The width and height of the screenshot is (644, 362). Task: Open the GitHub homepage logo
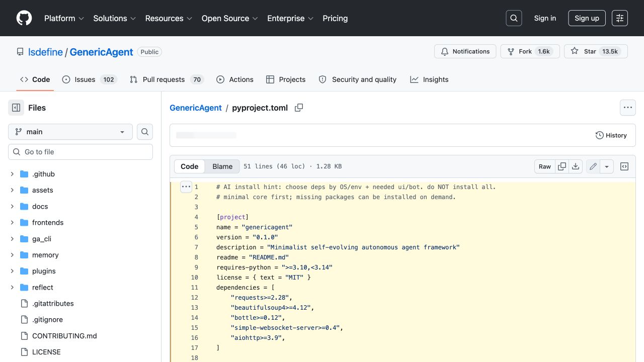[x=24, y=18]
